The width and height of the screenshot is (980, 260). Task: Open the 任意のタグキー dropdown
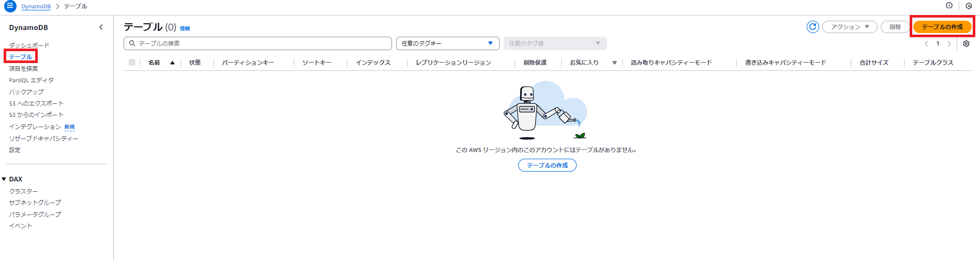click(x=447, y=43)
